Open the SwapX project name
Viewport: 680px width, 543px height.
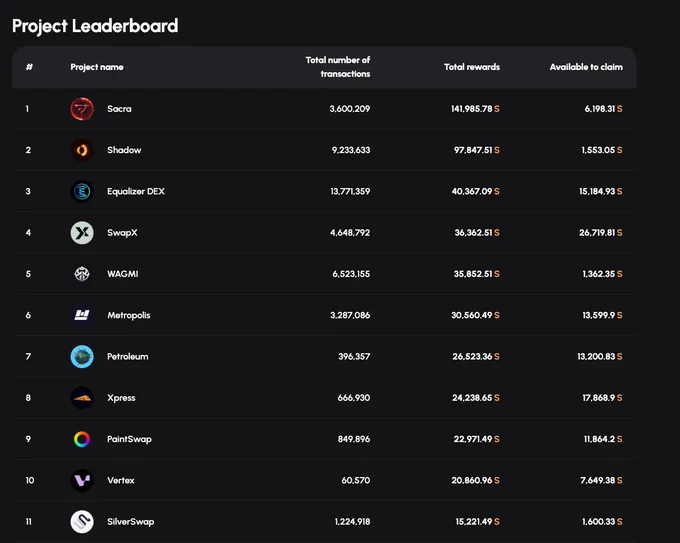[x=122, y=233]
